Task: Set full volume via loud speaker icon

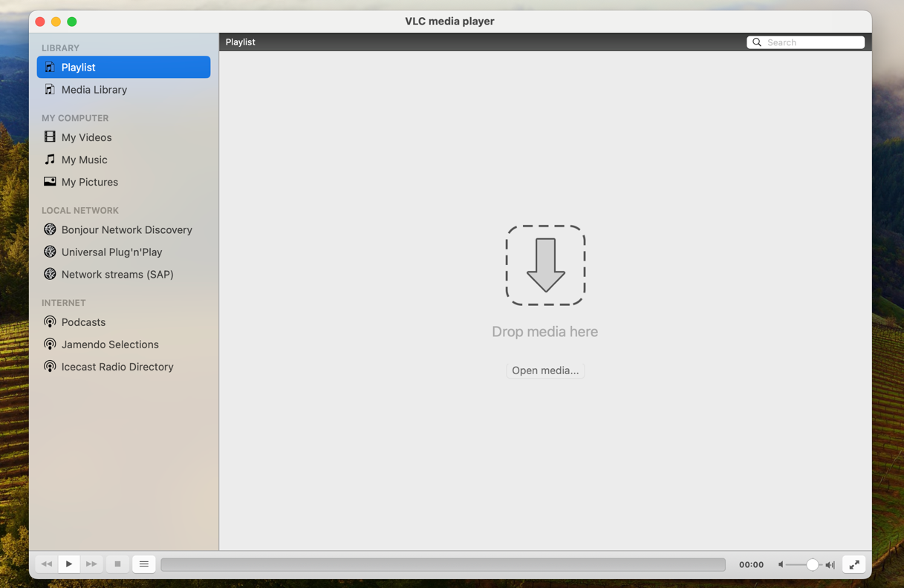Action: click(830, 565)
